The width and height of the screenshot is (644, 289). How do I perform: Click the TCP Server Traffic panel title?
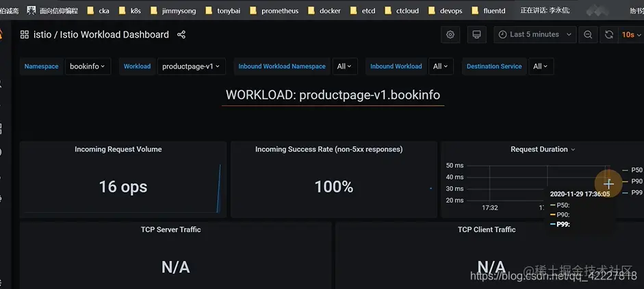coord(171,229)
